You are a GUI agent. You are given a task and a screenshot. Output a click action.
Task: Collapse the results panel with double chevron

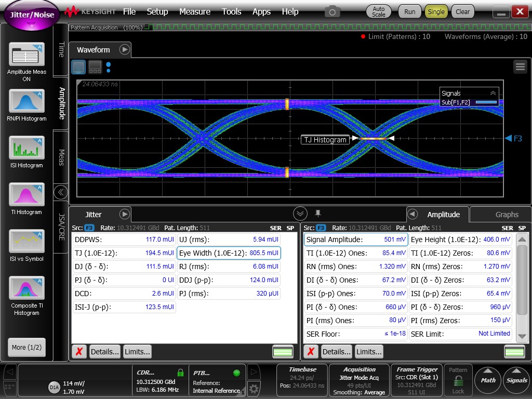click(300, 214)
